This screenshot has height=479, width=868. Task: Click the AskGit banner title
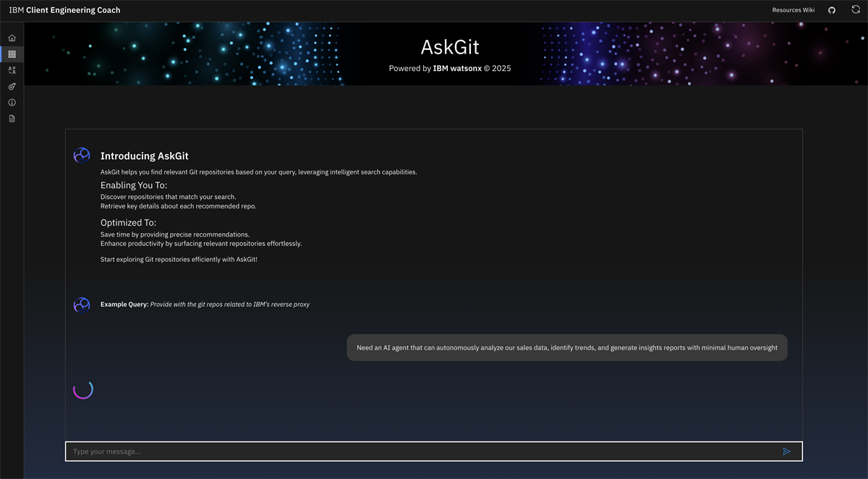point(450,47)
